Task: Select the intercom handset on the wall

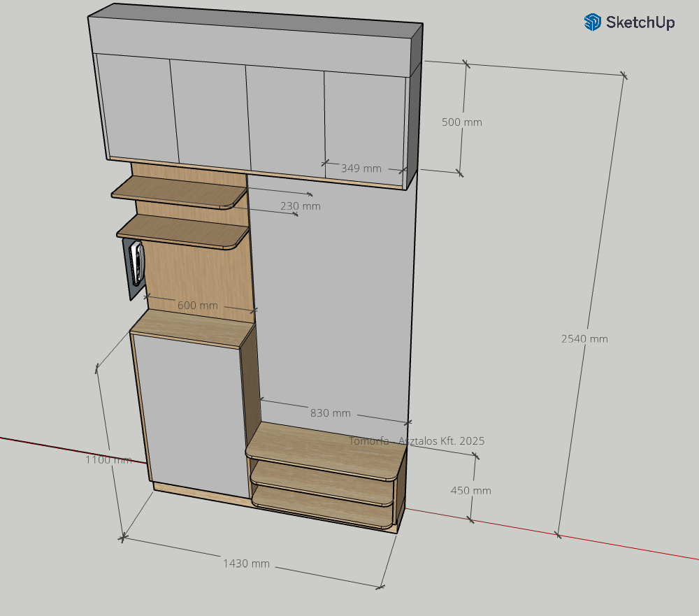Action: coord(138,264)
